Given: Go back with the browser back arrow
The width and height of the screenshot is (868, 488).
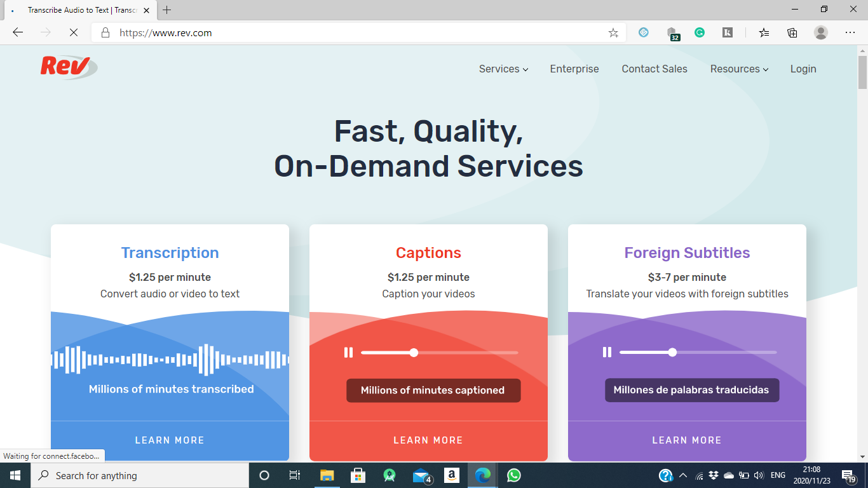Looking at the screenshot, I should point(18,32).
